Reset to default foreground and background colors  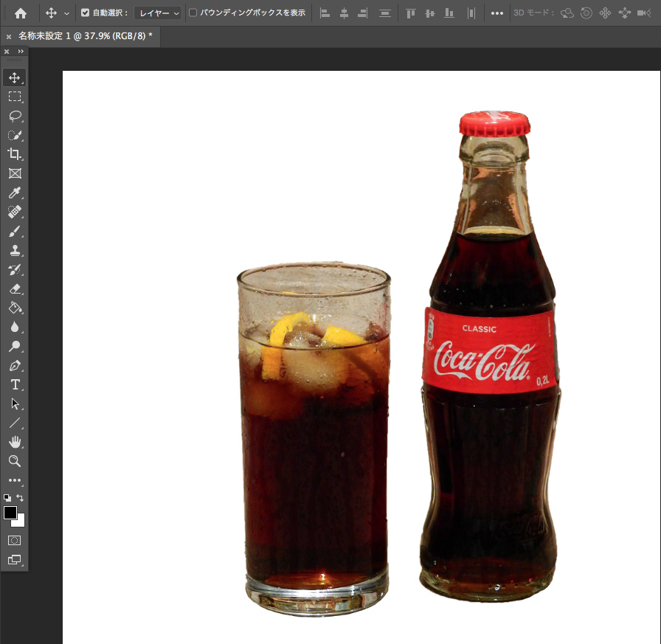pyautogui.click(x=7, y=498)
